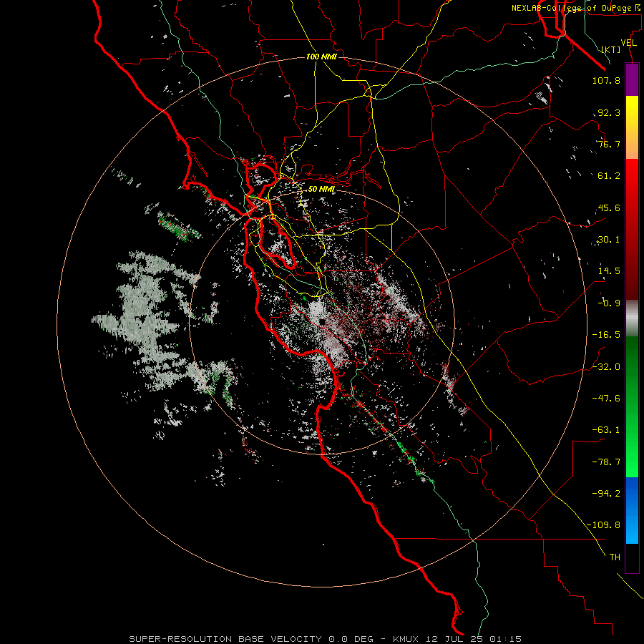Image resolution: width=644 pixels, height=644 pixels.
Task: Click the purple segment of the velocity color bar
Action: (x=632, y=80)
